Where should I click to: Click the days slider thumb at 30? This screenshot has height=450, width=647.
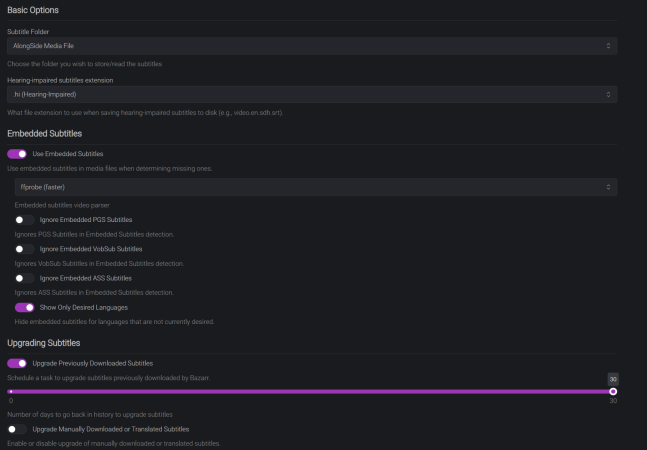613,392
